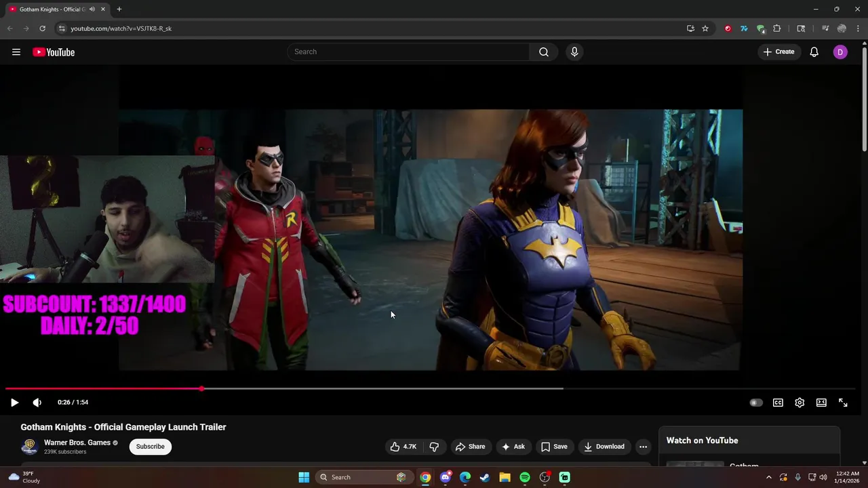Toggle closed captions on the video

tap(778, 403)
